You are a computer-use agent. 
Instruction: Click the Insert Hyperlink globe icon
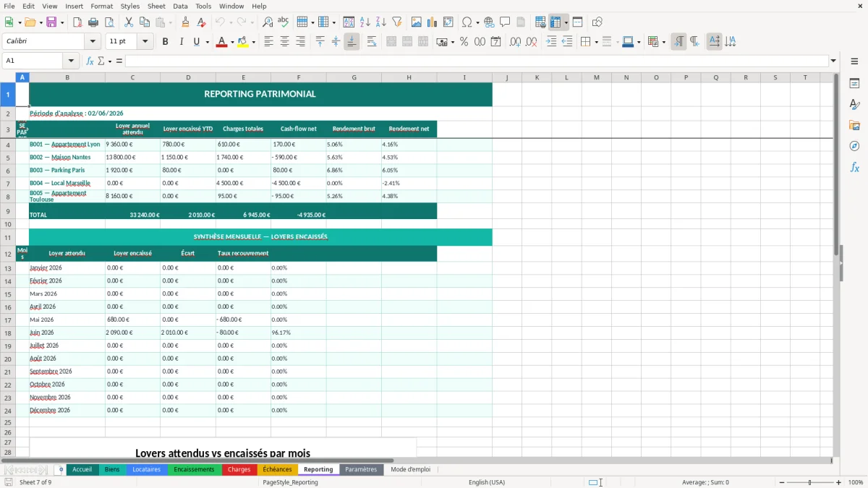pyautogui.click(x=489, y=22)
